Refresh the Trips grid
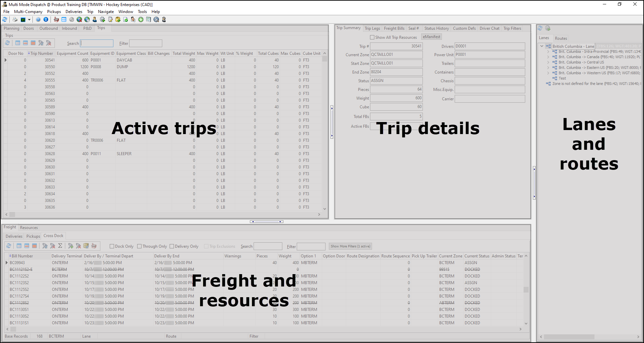The image size is (644, 343). tap(7, 43)
